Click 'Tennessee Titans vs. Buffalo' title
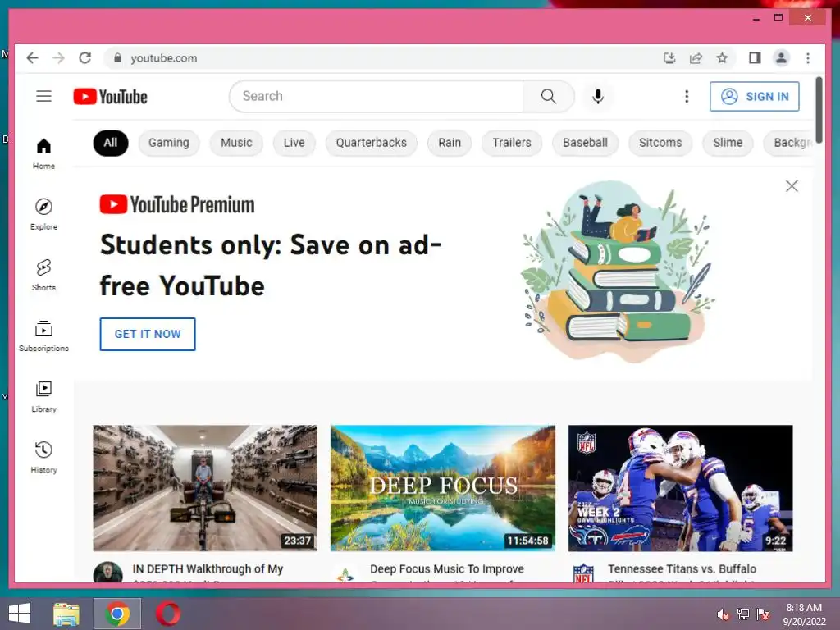 (682, 569)
